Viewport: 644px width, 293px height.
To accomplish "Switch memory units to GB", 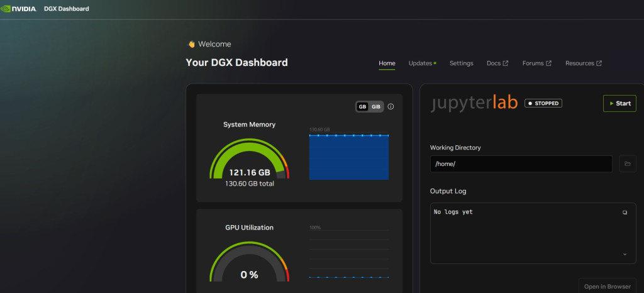I will (x=362, y=107).
